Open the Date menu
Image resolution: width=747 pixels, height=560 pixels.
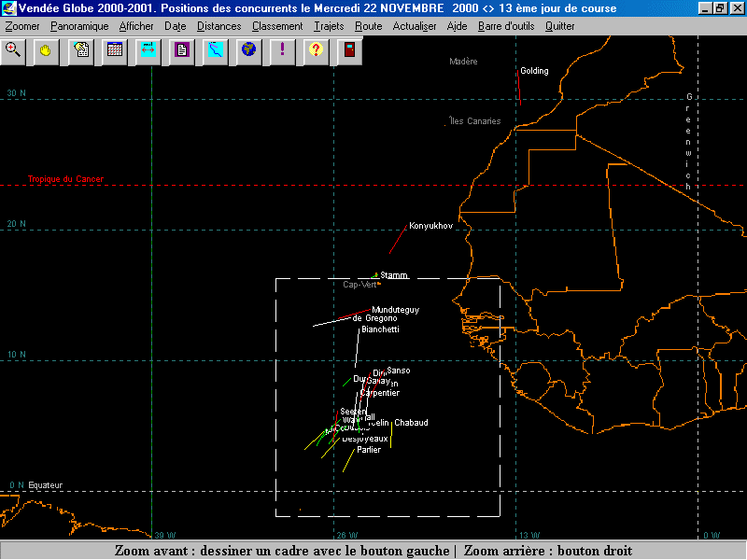[176, 26]
